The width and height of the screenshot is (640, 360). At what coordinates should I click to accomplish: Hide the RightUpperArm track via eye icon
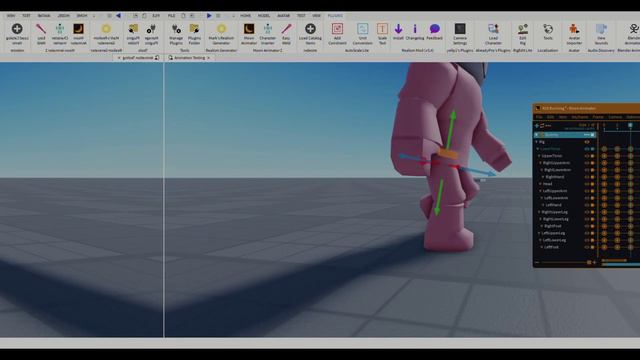pos(587,163)
